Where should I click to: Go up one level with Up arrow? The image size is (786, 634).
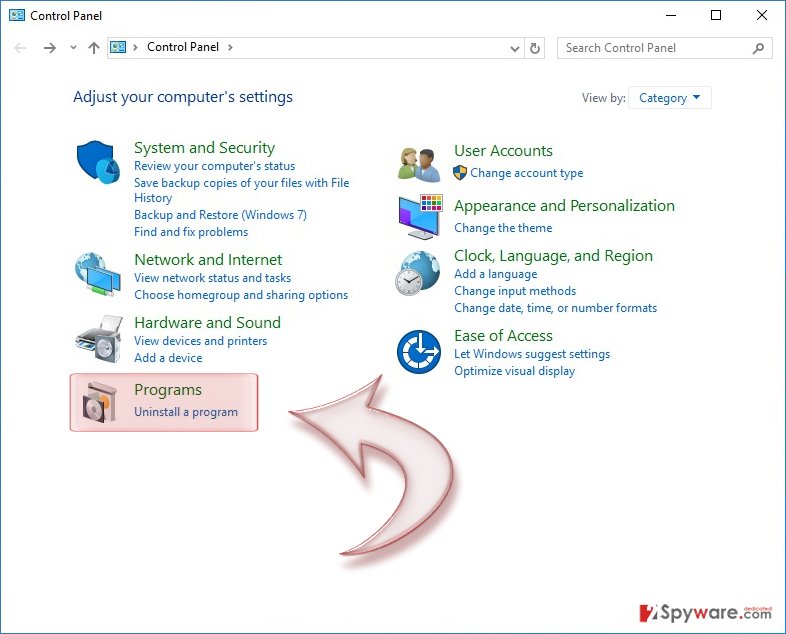[x=94, y=48]
